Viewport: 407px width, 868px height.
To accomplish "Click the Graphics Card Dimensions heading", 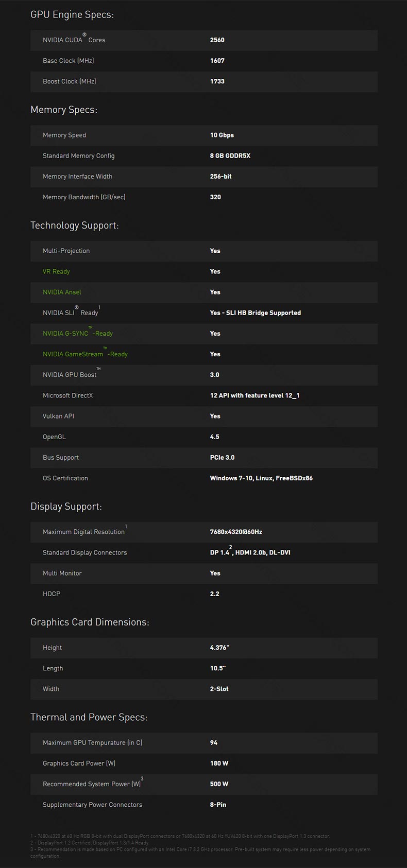I will point(90,622).
